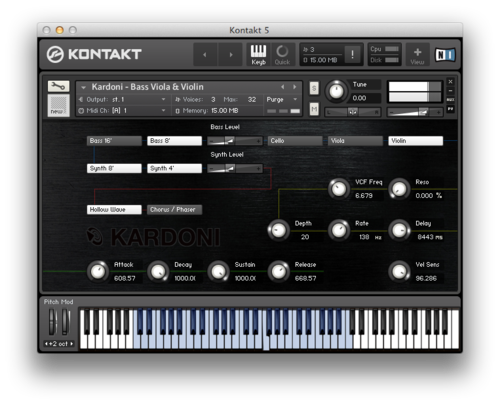Click the exclamation panic button
Screen dimensions: 500x405
click(x=352, y=54)
